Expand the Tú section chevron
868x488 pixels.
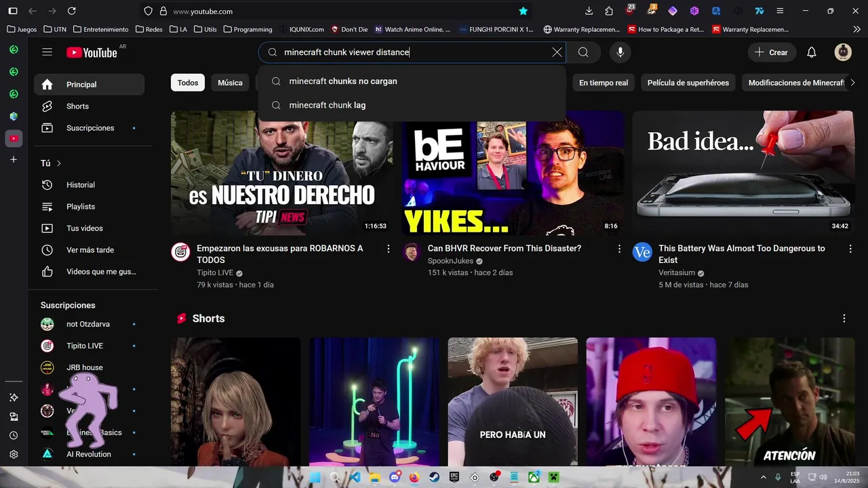(x=59, y=163)
